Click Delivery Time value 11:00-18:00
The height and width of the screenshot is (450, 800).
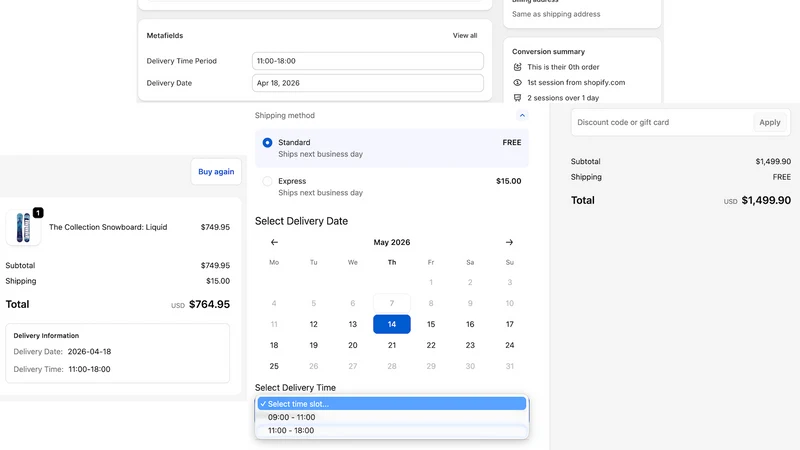pyautogui.click(x=89, y=369)
